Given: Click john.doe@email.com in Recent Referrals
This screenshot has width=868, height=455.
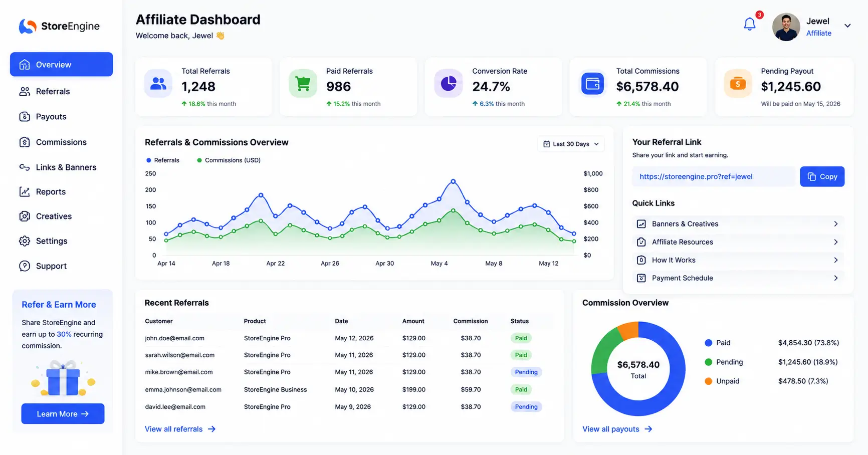Looking at the screenshot, I should click(174, 338).
